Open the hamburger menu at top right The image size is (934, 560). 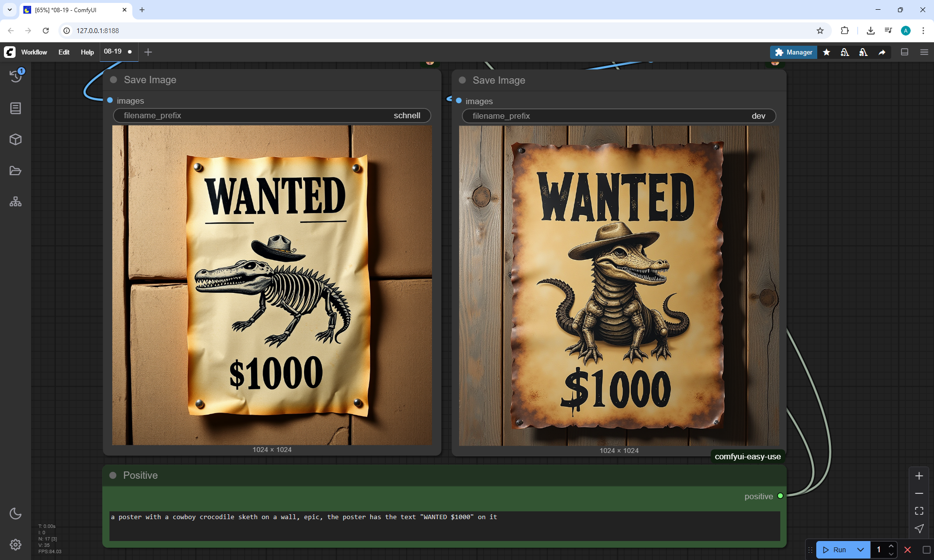coord(924,52)
